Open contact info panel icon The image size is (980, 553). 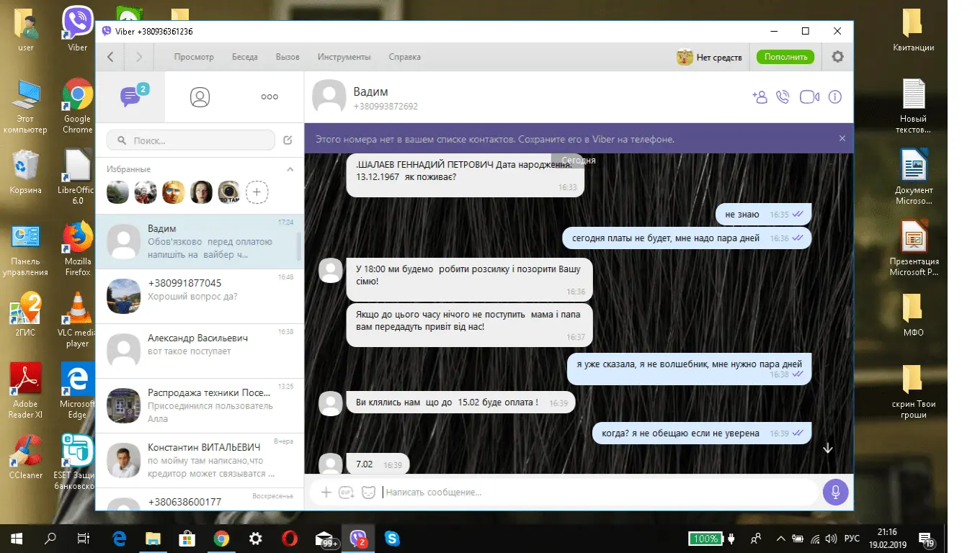click(x=835, y=97)
